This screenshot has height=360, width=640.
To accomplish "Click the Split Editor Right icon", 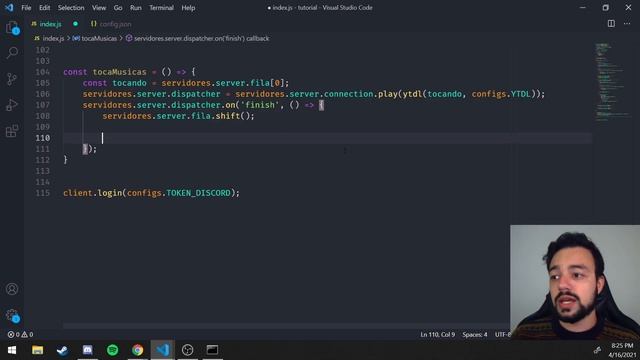I will [611, 24].
